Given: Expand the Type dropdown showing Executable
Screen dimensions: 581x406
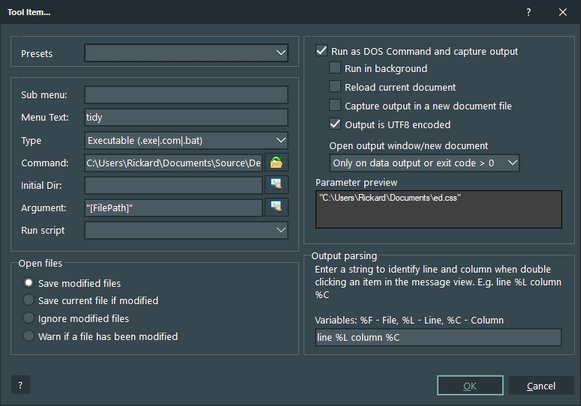Looking at the screenshot, I should click(186, 140).
